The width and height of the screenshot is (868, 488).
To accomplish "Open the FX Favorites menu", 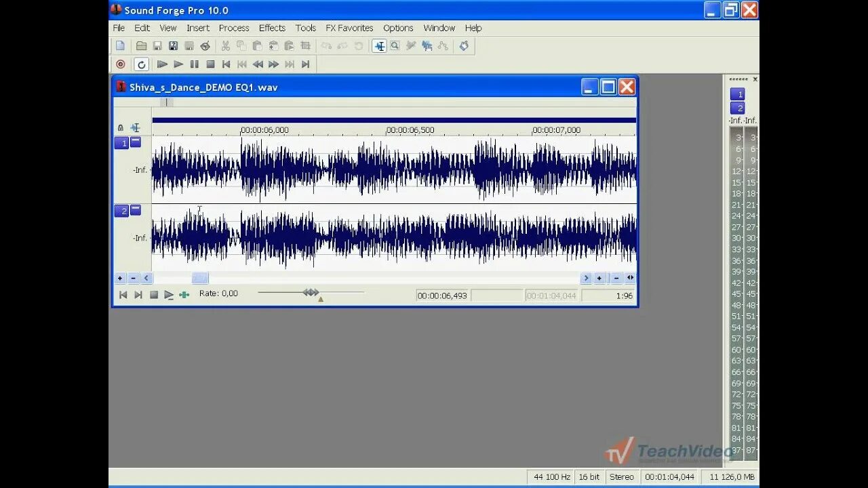I will pos(349,28).
